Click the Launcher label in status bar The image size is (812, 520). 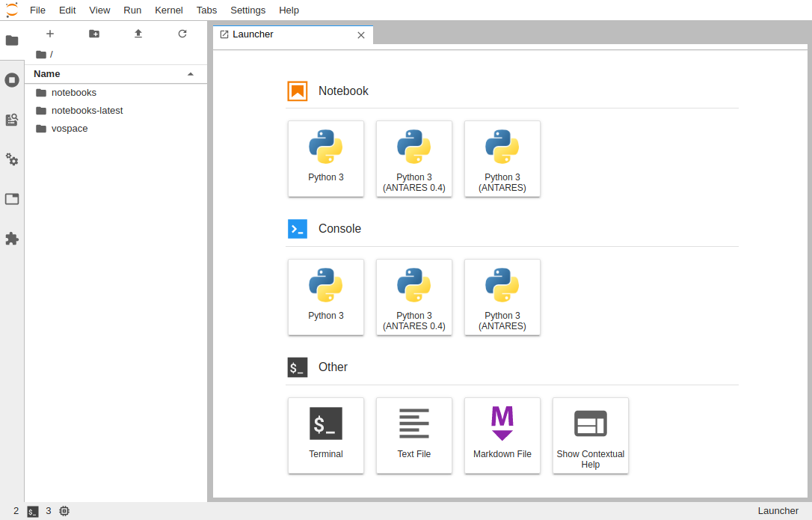pyautogui.click(x=778, y=511)
